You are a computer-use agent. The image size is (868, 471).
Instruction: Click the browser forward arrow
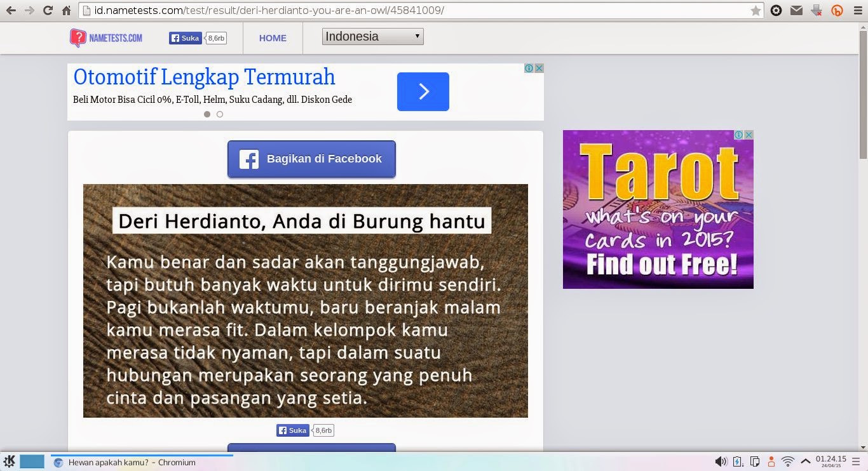(x=29, y=10)
